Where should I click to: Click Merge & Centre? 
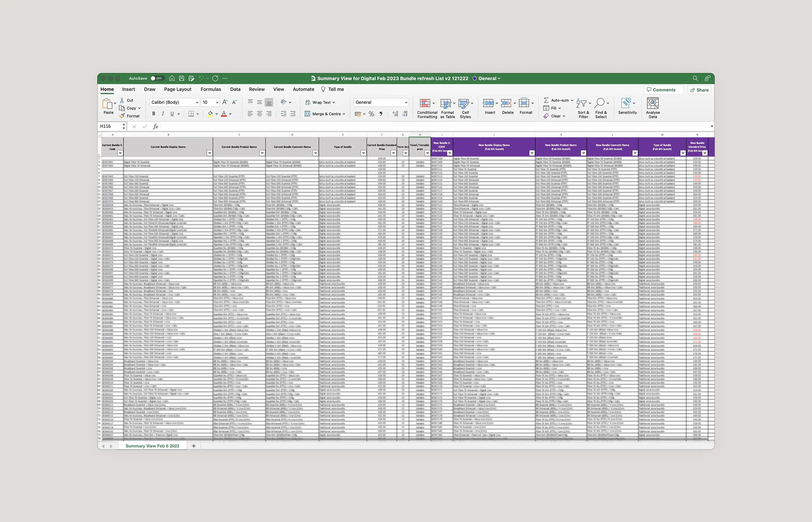[x=325, y=114]
